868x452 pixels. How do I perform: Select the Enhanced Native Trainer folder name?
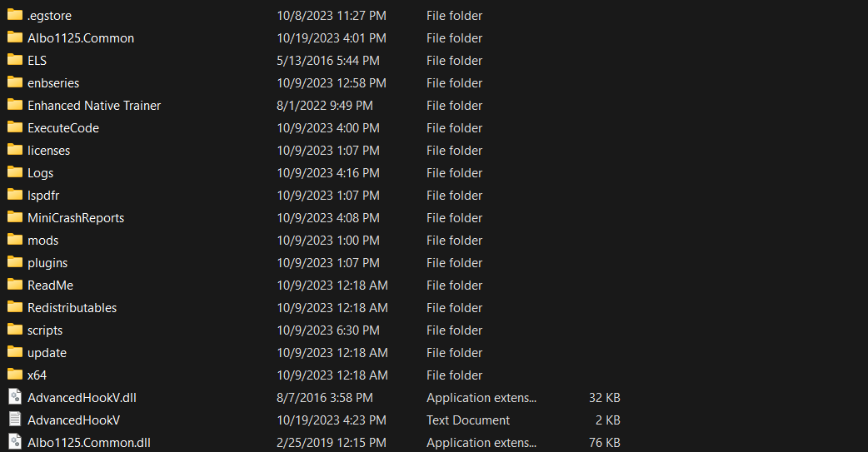[94, 106]
